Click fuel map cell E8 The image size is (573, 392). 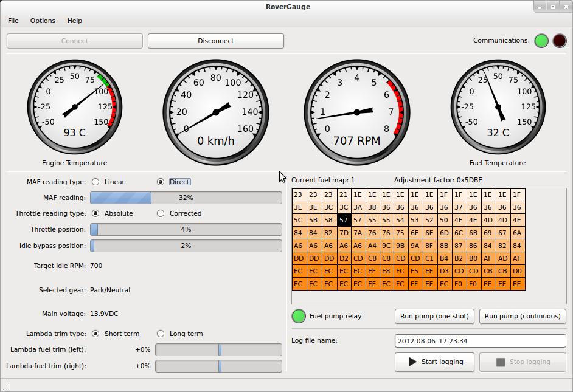[386, 271]
